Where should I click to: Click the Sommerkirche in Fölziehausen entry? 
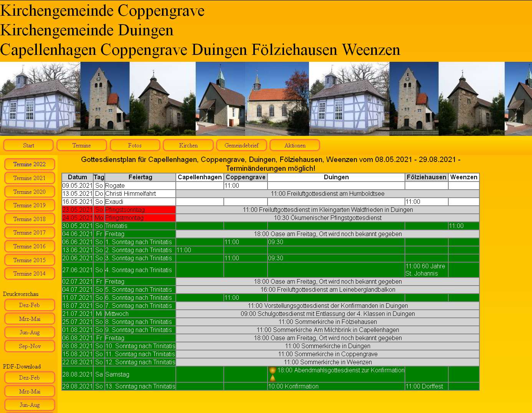[327, 322]
